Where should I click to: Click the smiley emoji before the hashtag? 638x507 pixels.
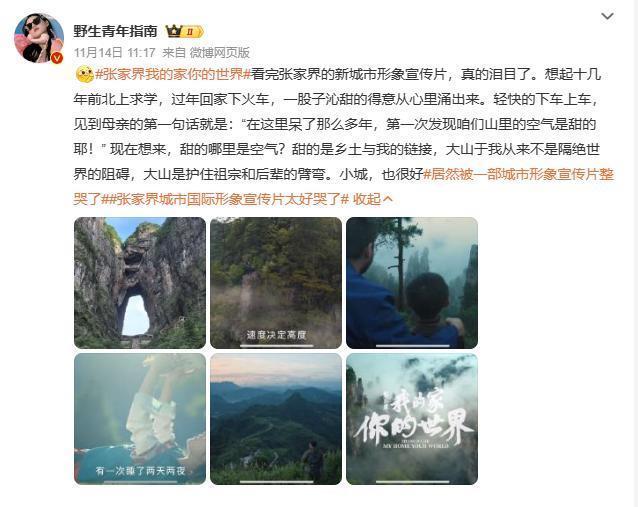[85, 74]
